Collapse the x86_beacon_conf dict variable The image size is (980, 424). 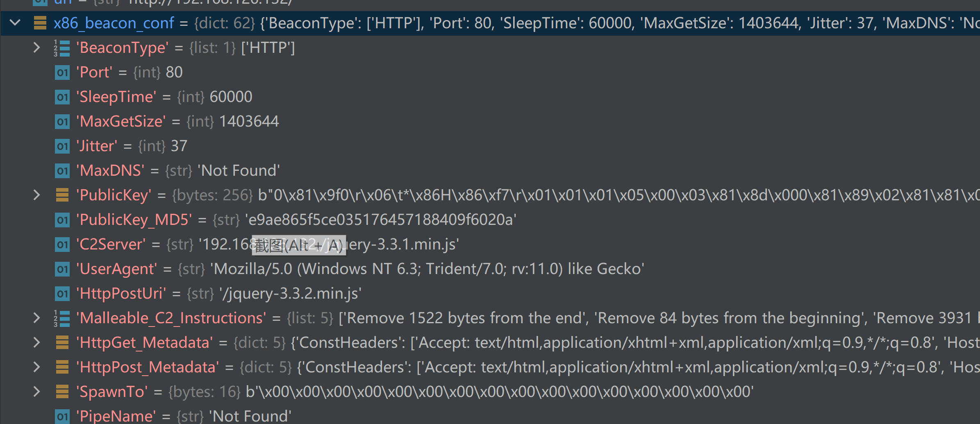point(15,23)
